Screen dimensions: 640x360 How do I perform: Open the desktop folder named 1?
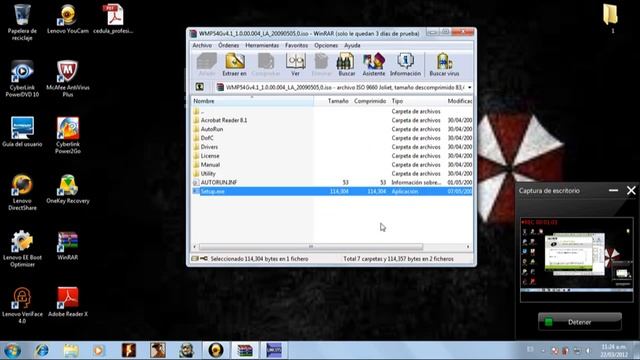click(611, 19)
